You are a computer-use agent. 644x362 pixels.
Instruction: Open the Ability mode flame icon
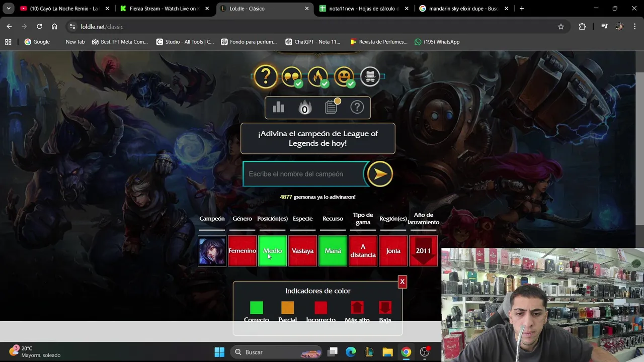(318, 77)
